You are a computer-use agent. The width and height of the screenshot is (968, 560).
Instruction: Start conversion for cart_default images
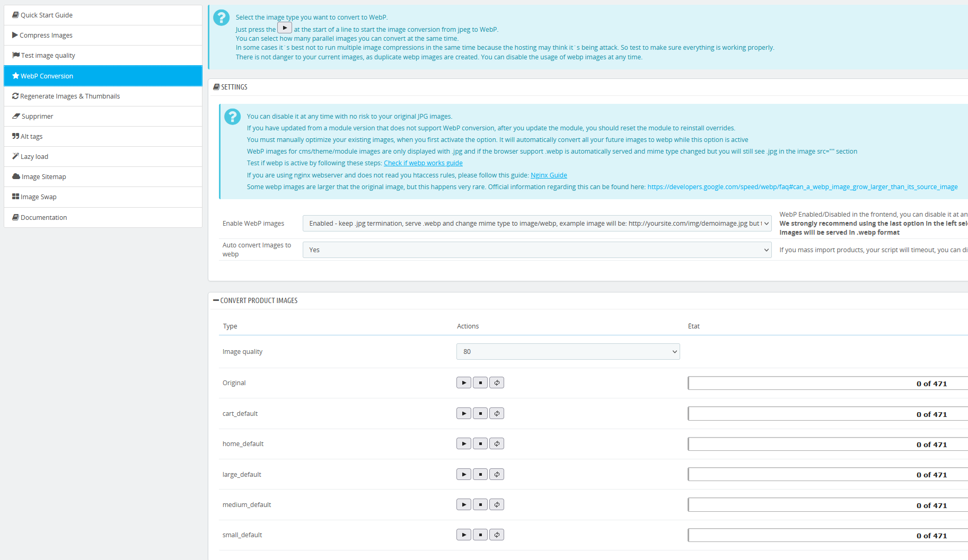[464, 413]
